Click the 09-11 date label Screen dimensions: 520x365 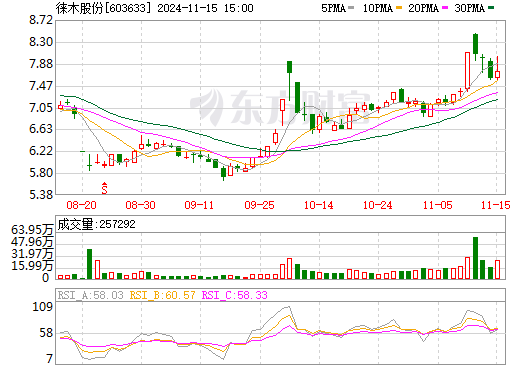[x=199, y=205]
